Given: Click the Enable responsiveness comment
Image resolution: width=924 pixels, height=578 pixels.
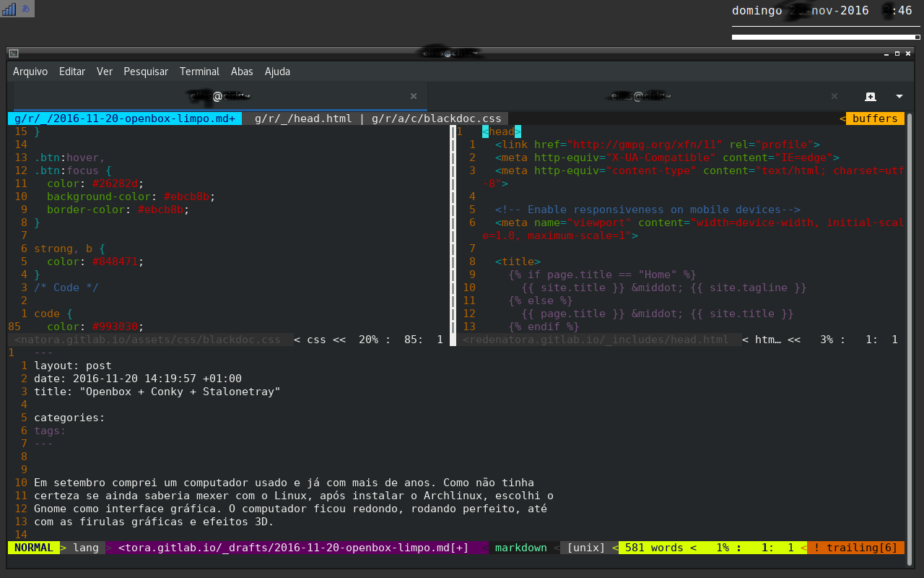Looking at the screenshot, I should pyautogui.click(x=648, y=210).
